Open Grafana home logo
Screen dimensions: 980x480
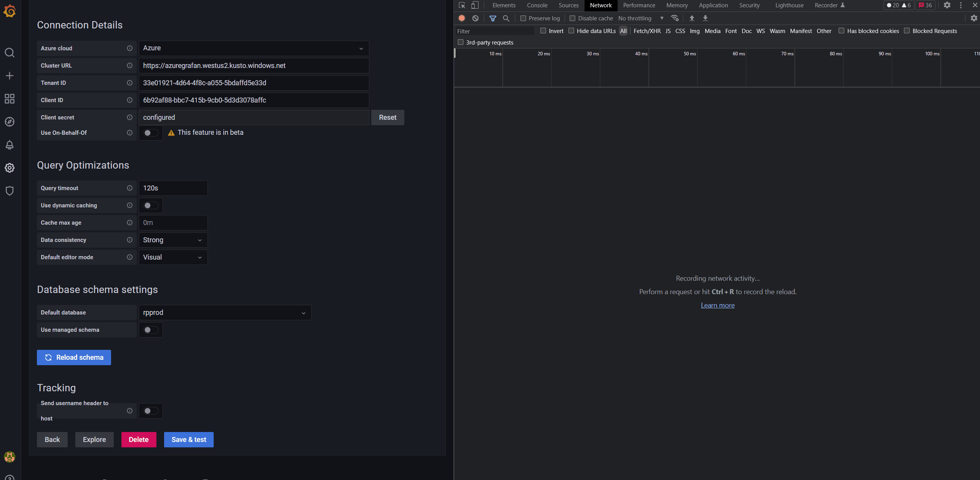[x=10, y=11]
